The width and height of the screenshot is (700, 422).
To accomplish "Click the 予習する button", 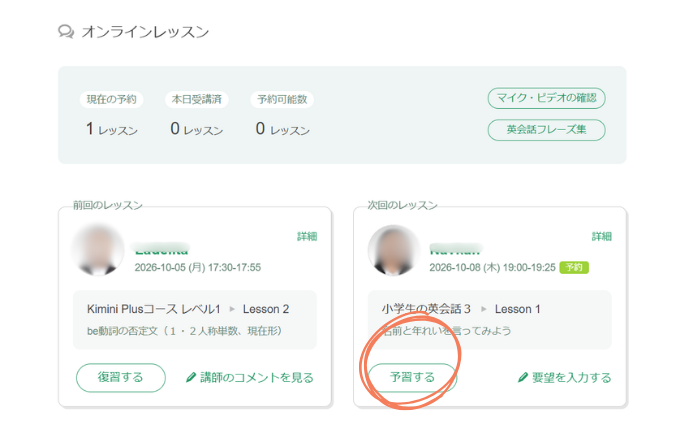I will coord(412,377).
